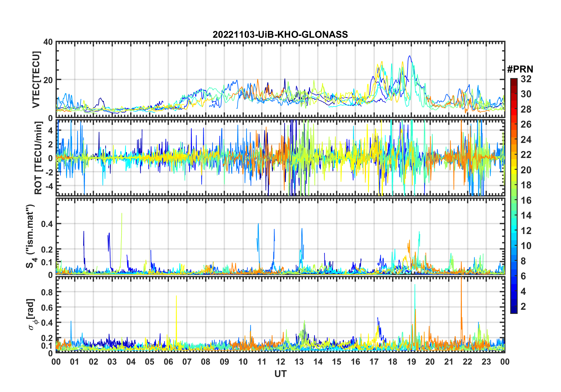Click the colorbar tick label 32
Screen dimensions: 561x392
(x=526, y=79)
